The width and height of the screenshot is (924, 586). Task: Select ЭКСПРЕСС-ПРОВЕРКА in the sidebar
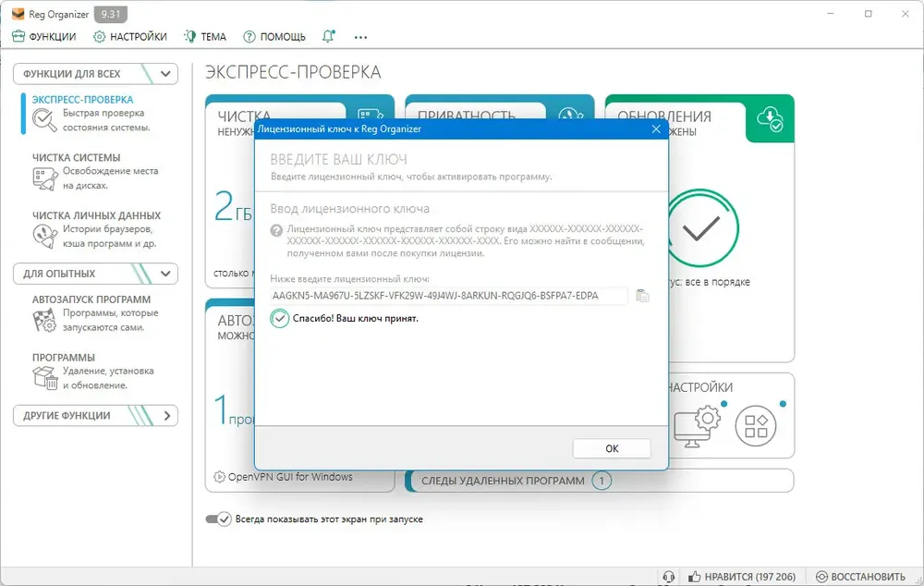82,100
